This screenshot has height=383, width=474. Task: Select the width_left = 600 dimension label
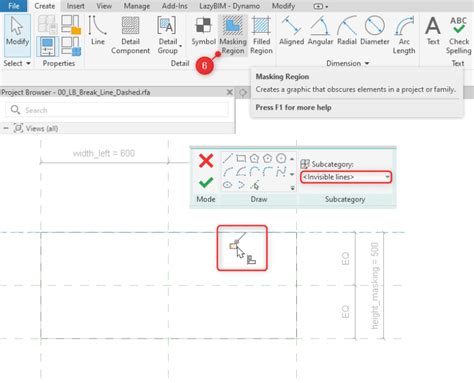[x=104, y=153]
